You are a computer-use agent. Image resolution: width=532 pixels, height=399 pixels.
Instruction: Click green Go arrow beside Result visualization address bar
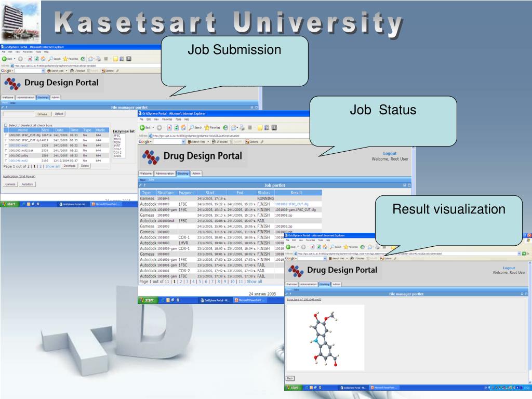[524, 254]
